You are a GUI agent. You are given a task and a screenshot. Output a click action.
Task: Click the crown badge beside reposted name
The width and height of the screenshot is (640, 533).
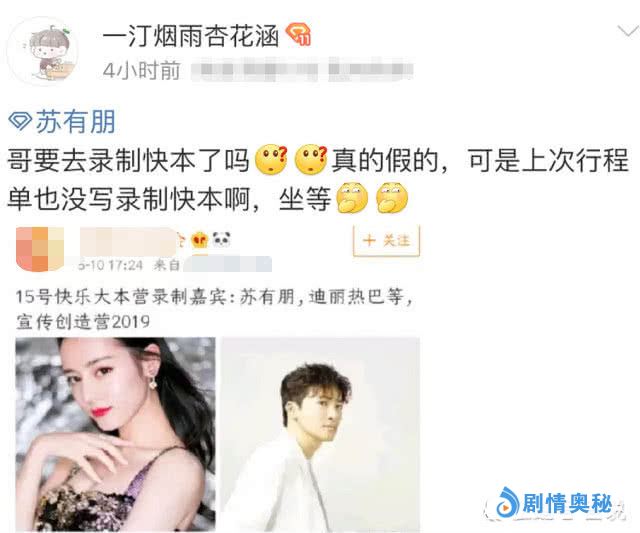[200, 240]
